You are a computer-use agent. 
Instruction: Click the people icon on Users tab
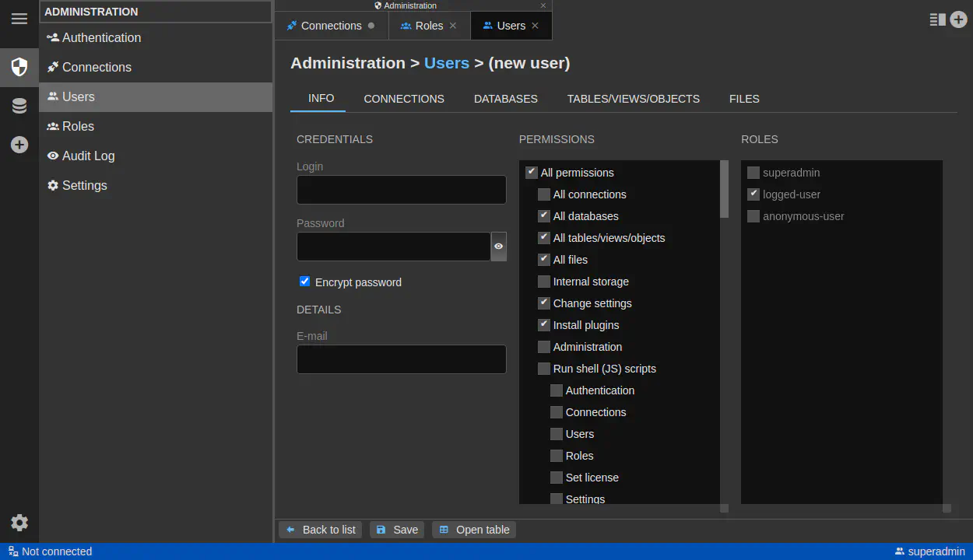pyautogui.click(x=488, y=26)
